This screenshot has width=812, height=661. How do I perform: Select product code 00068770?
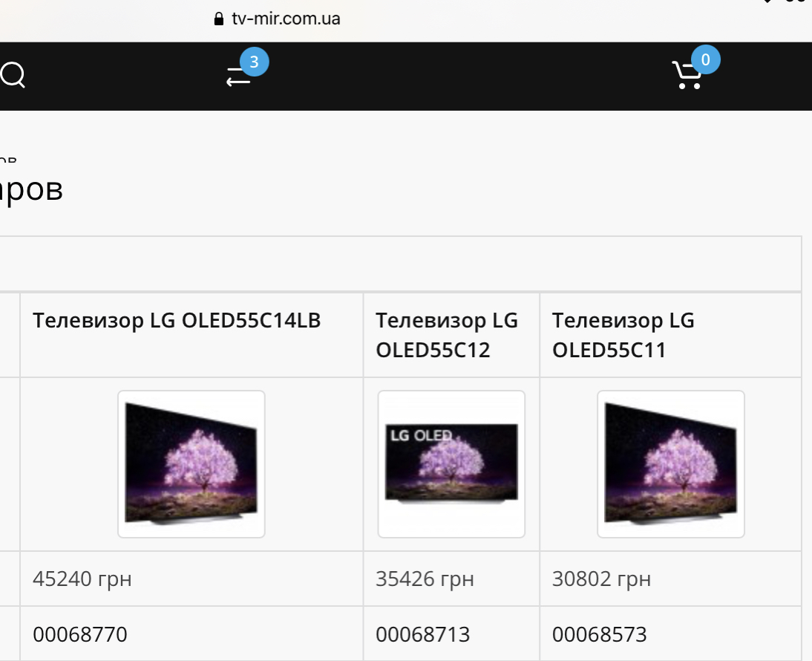[79, 634]
